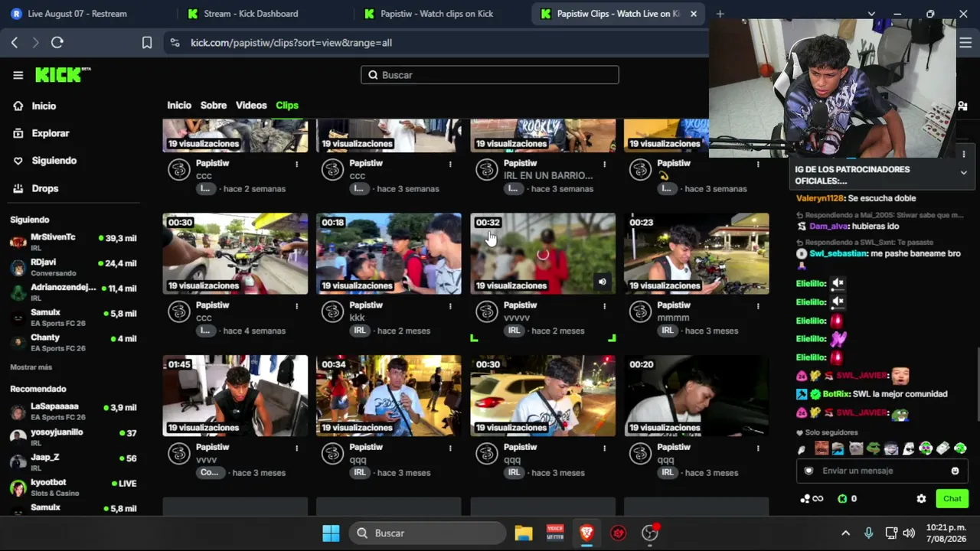Open File Explorer from the taskbar
Screen dimensions: 980x551
click(523, 533)
